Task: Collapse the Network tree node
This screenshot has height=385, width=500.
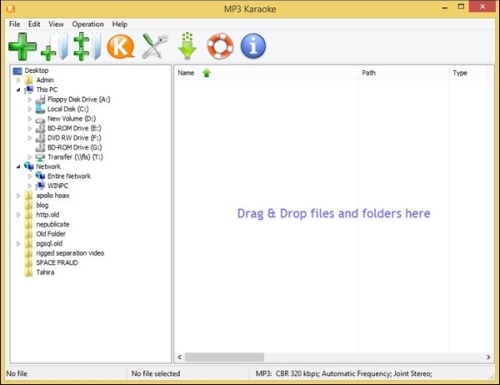Action: tap(18, 167)
